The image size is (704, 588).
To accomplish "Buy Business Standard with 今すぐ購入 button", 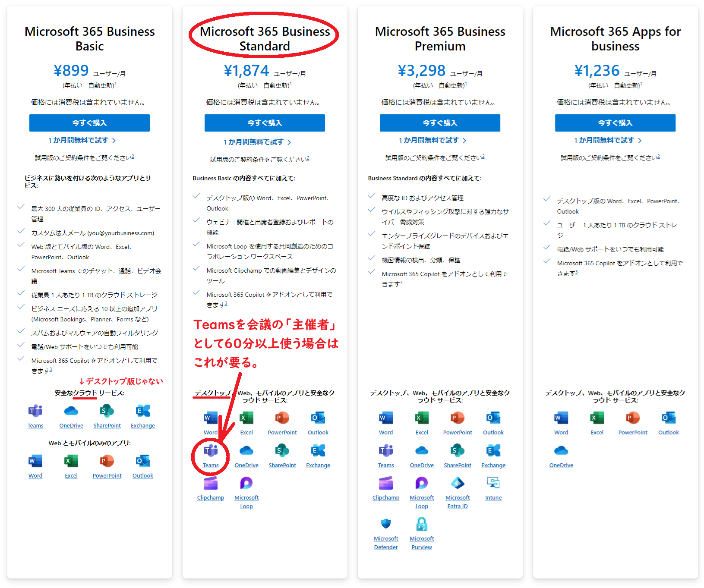I will click(265, 123).
